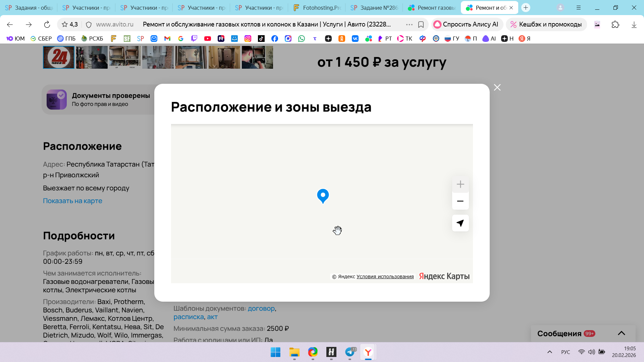Click the map geolocation arrow button
This screenshot has width=644, height=362.
click(460, 223)
